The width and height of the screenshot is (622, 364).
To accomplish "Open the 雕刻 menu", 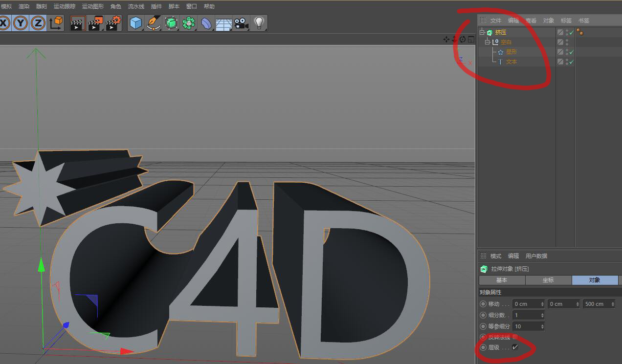I will click(x=42, y=6).
